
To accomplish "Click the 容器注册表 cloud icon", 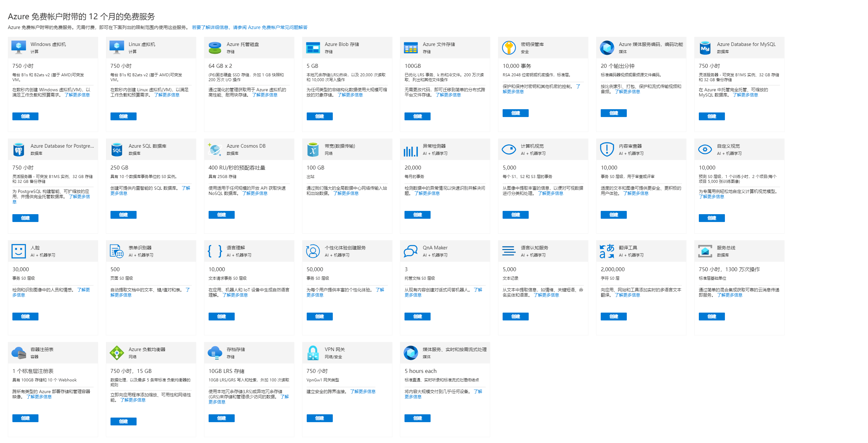I will click(x=19, y=353).
